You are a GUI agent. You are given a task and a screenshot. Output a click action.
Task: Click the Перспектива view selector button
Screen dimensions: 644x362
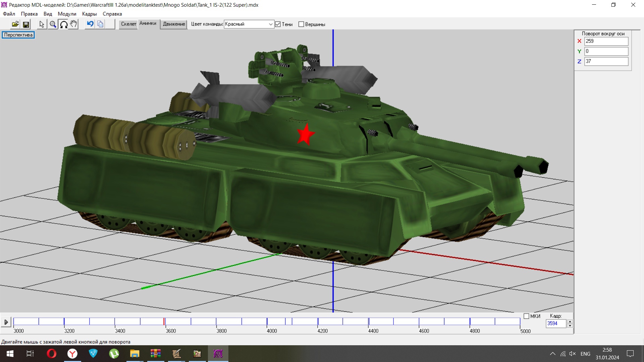(x=18, y=35)
